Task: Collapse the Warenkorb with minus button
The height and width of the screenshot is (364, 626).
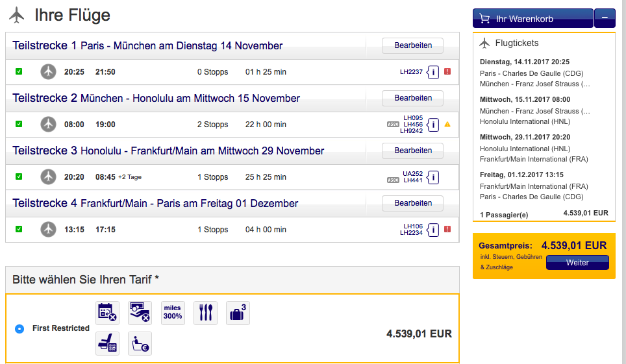Action: [604, 18]
